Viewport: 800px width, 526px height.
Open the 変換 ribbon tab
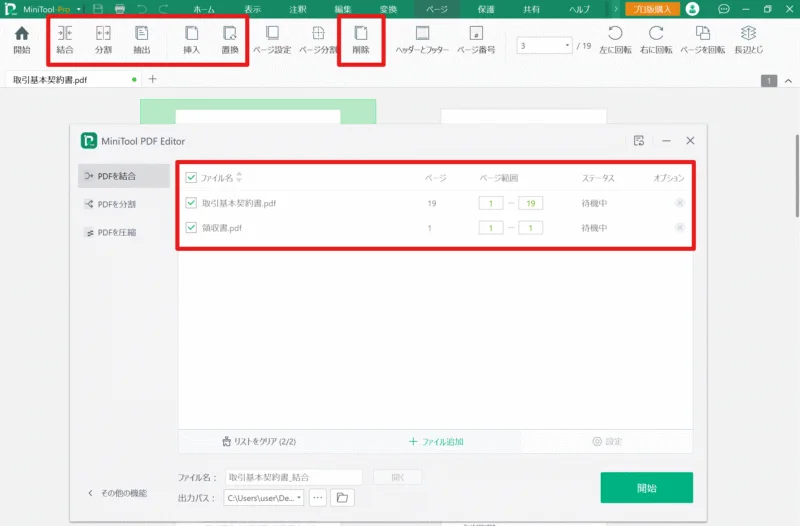388,9
